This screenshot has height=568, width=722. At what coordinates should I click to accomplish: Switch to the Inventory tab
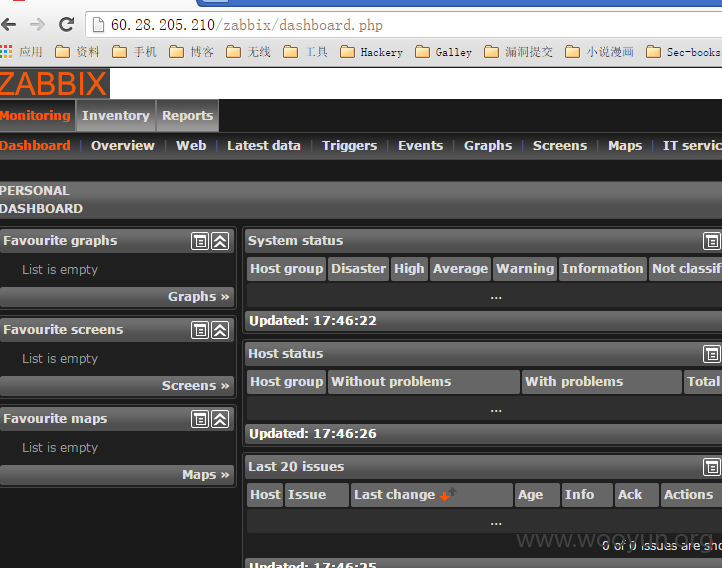116,116
